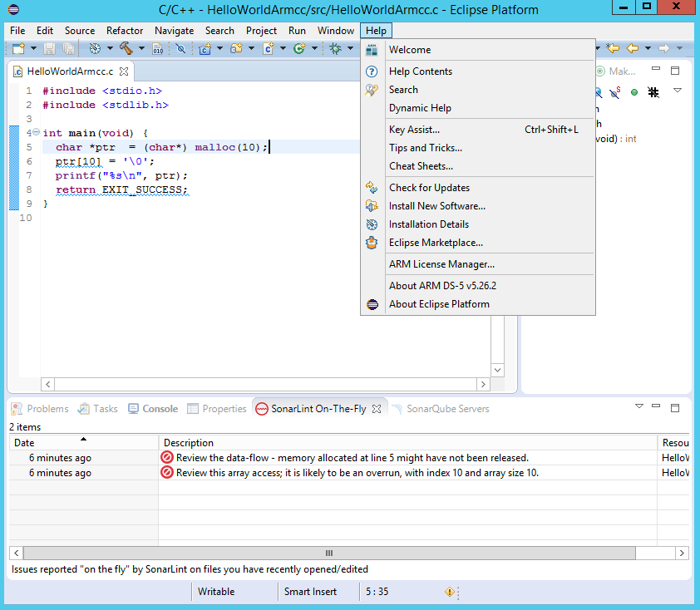700x610 pixels.
Task: Switch to the Console tab
Action: [160, 409]
